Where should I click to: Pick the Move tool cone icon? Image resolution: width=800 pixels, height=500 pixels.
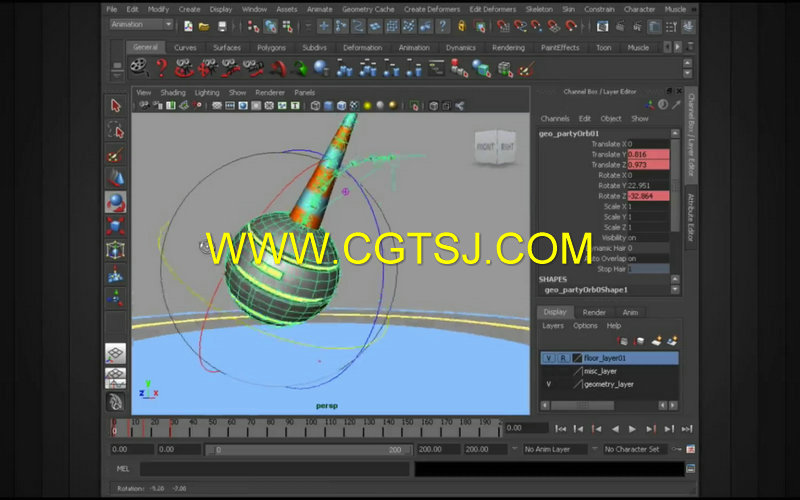(116, 178)
